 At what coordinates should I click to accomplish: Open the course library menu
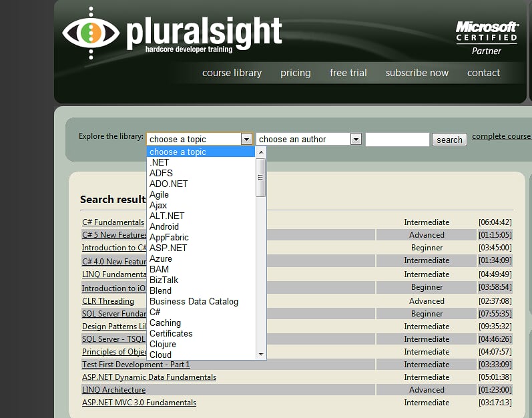click(232, 73)
